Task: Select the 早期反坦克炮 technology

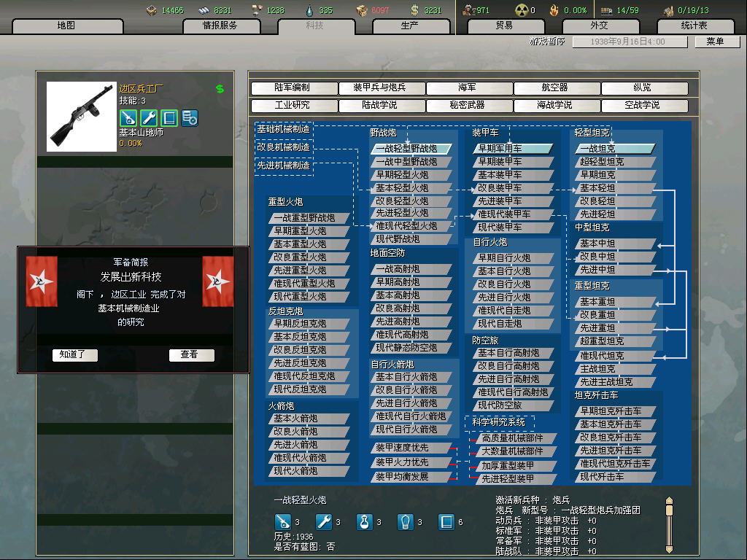Action: click(309, 324)
